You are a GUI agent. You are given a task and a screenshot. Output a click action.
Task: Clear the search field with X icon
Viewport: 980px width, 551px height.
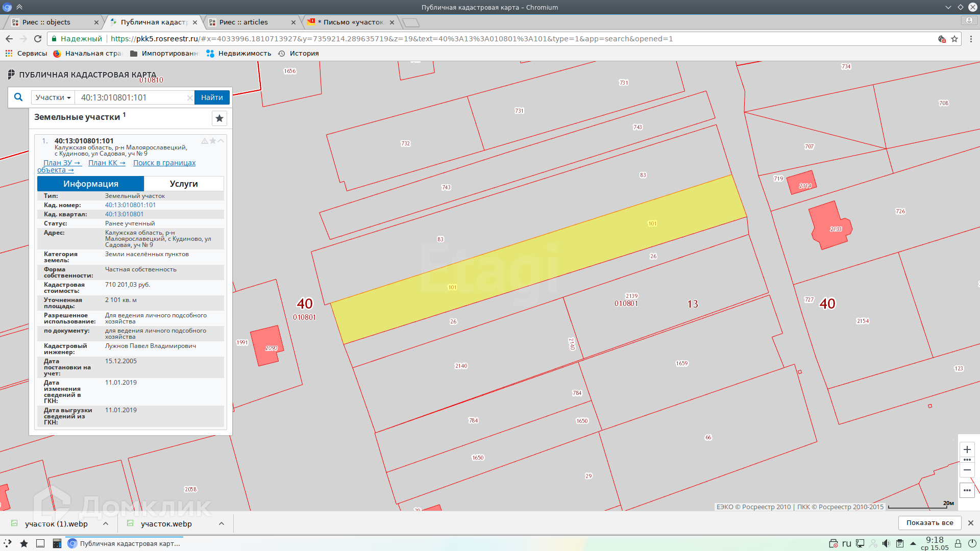tap(190, 98)
